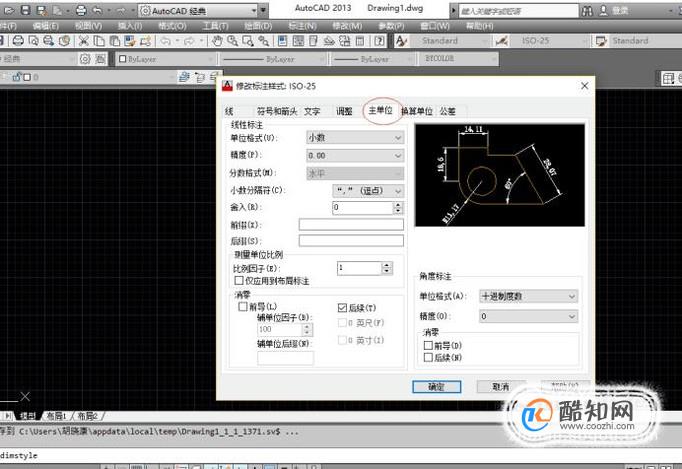The width and height of the screenshot is (682, 469).
Task: Uncheck trailing zero suppression checkbox (T)
Action: click(x=342, y=308)
